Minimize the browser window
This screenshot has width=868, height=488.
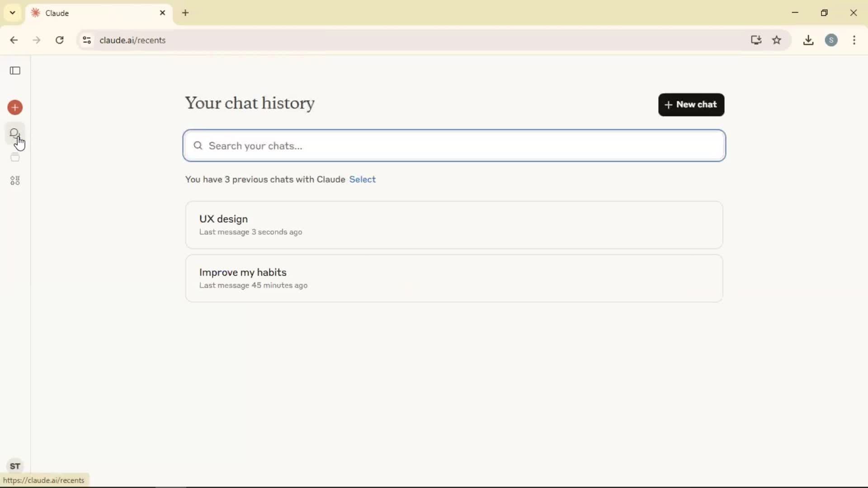pos(795,13)
